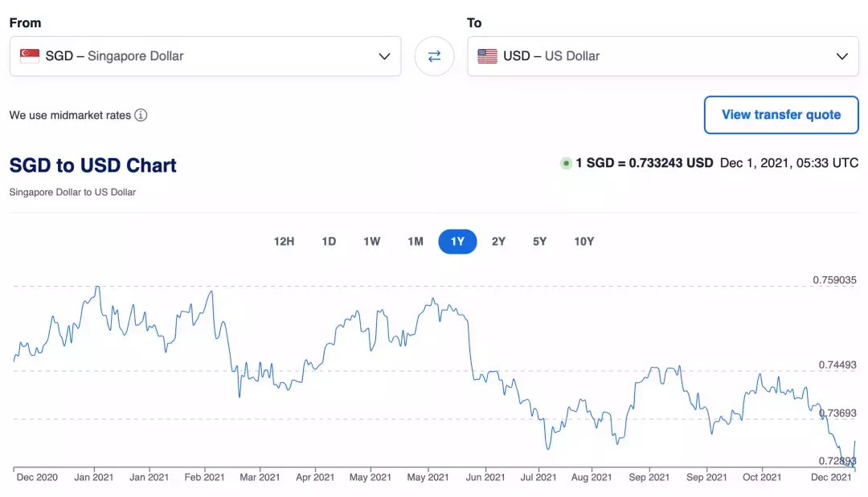Show the 5Y chart range
Image resolution: width=868 pixels, height=497 pixels.
pyautogui.click(x=539, y=242)
